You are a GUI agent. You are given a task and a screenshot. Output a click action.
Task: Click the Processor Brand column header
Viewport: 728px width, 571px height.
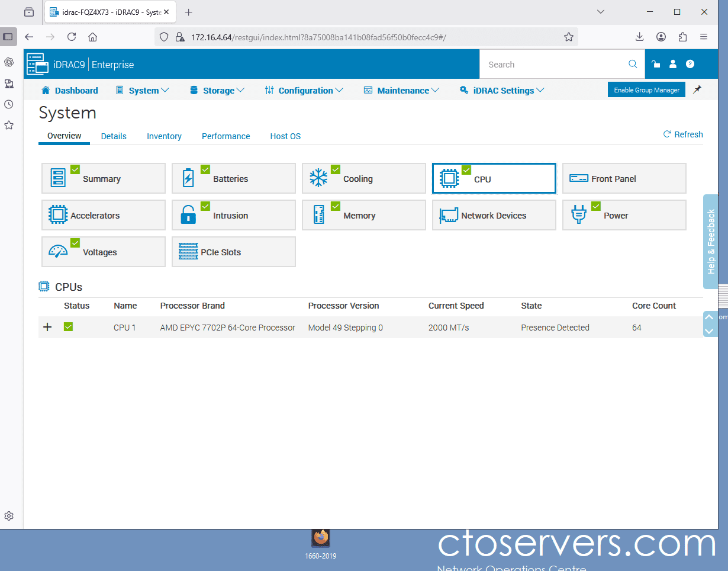click(192, 306)
